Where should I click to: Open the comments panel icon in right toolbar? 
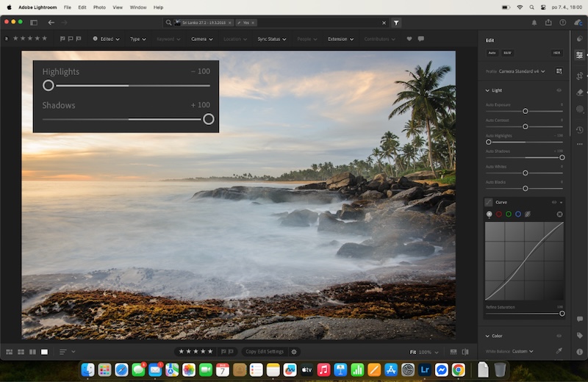pyautogui.click(x=579, y=319)
